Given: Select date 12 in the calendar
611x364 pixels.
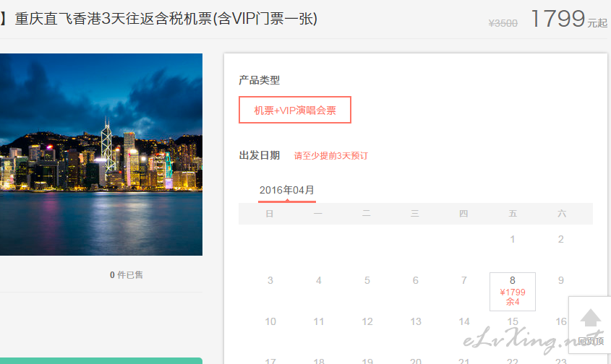Looking at the screenshot, I should click(367, 321).
